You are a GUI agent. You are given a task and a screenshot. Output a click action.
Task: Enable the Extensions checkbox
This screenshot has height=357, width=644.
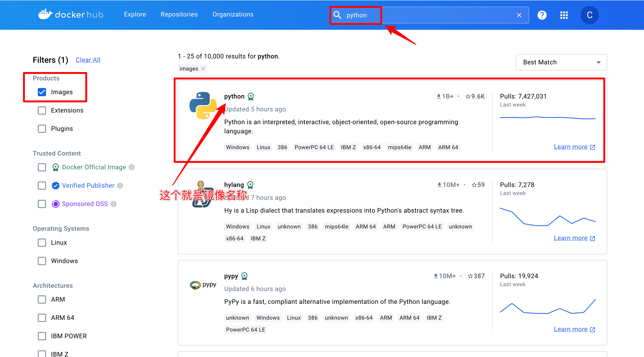tap(42, 110)
